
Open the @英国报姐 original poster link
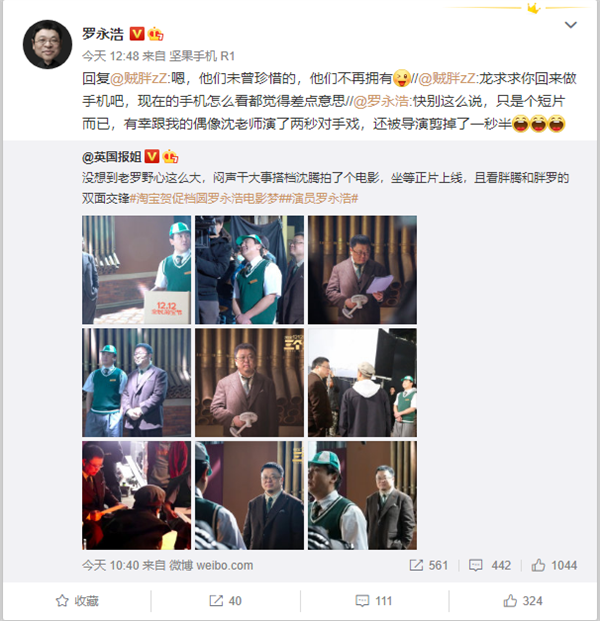(x=112, y=157)
